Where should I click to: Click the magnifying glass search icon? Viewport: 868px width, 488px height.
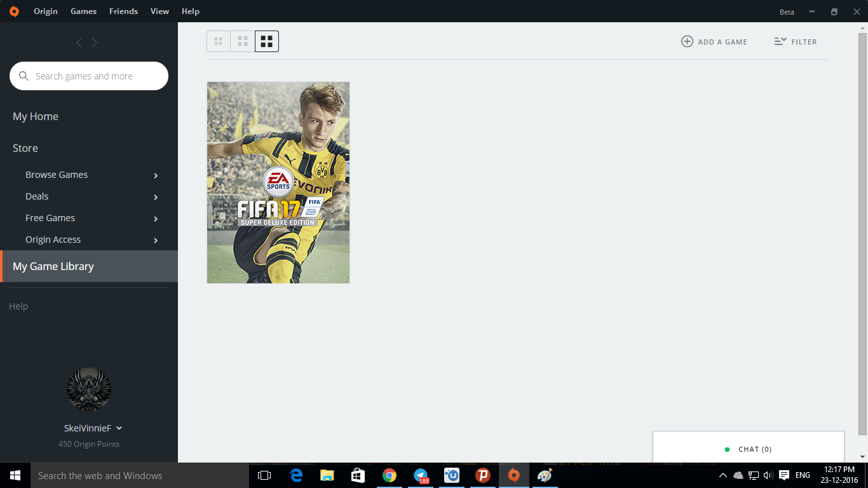coord(24,76)
